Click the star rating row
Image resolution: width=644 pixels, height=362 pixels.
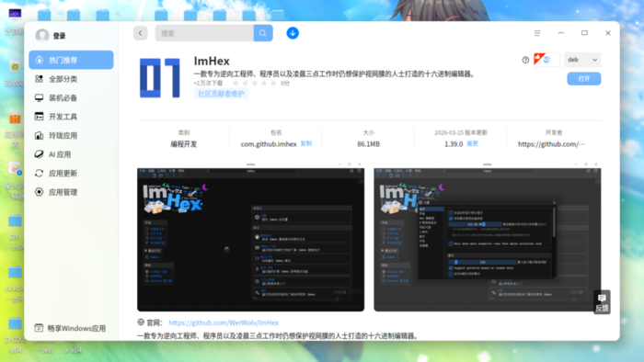pyautogui.click(x=254, y=84)
